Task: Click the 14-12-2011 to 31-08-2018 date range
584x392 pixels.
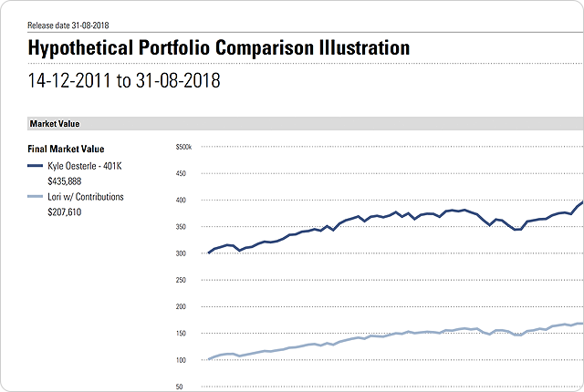Action: click(124, 80)
